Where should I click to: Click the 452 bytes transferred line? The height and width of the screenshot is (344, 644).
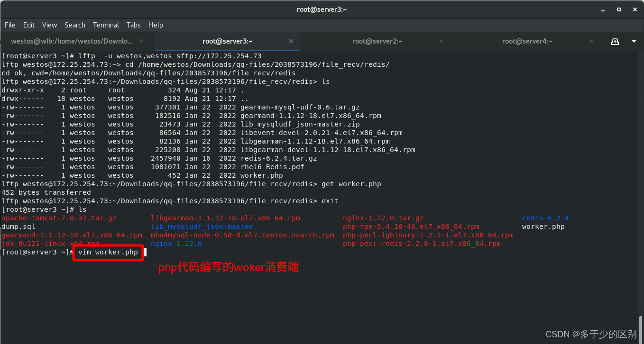coord(46,192)
